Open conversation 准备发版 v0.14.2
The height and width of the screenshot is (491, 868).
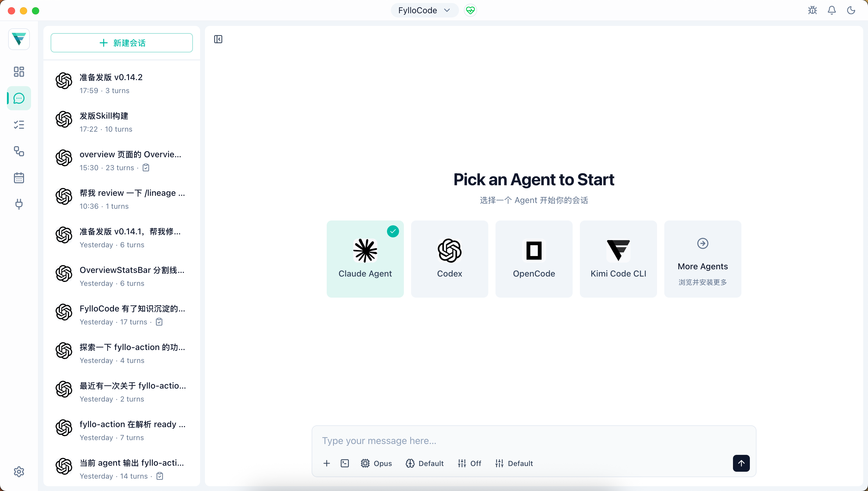(x=121, y=84)
